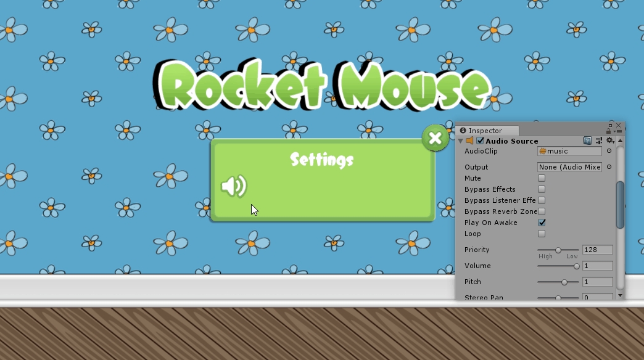Click the music AudioClip field
Screen dimensions: 644x360
(x=569, y=151)
